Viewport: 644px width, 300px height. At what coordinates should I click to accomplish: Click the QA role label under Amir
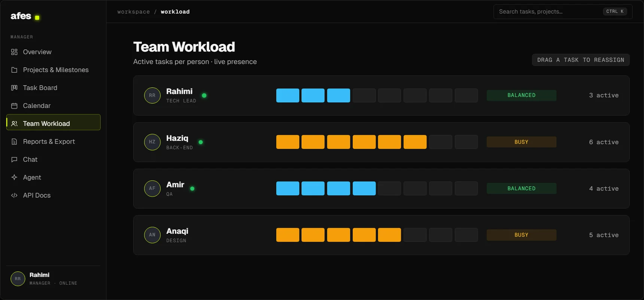(170, 194)
